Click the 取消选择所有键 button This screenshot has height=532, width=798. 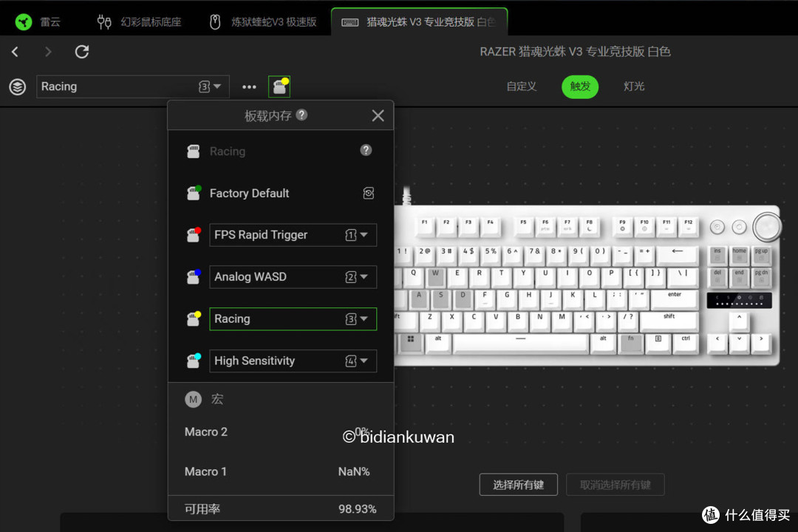pos(615,485)
